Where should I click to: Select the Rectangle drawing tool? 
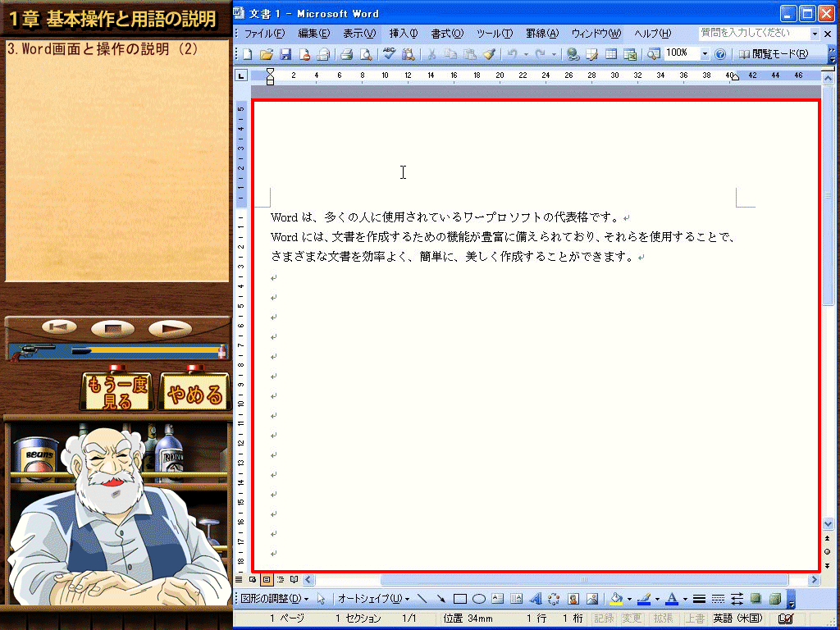click(x=459, y=598)
